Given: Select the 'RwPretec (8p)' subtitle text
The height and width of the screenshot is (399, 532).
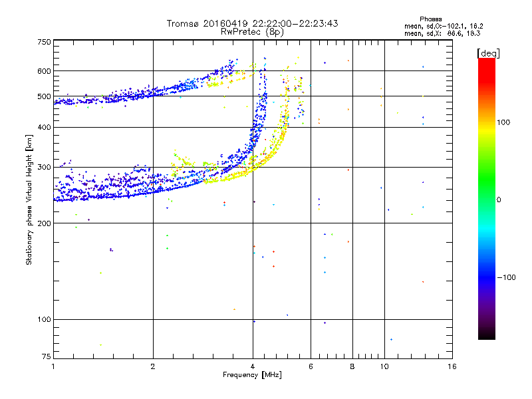Looking at the screenshot, I should pyautogui.click(x=252, y=32).
